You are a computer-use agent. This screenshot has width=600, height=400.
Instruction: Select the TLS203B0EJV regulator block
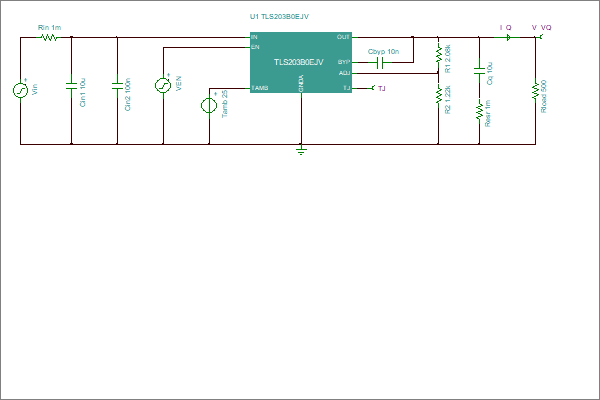[301, 62]
